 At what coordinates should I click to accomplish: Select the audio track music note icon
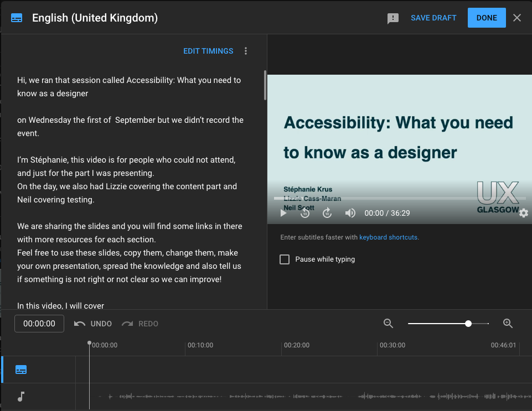click(x=21, y=397)
